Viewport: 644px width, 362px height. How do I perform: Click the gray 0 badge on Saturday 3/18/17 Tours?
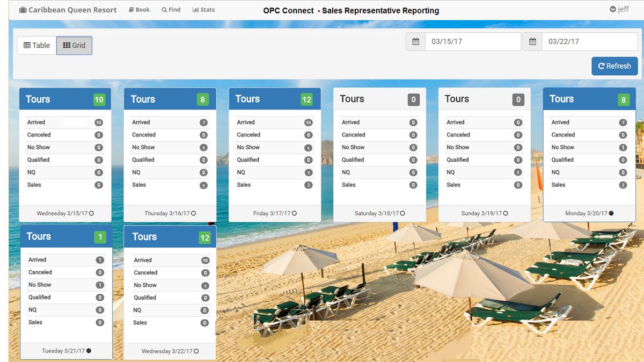pos(413,99)
